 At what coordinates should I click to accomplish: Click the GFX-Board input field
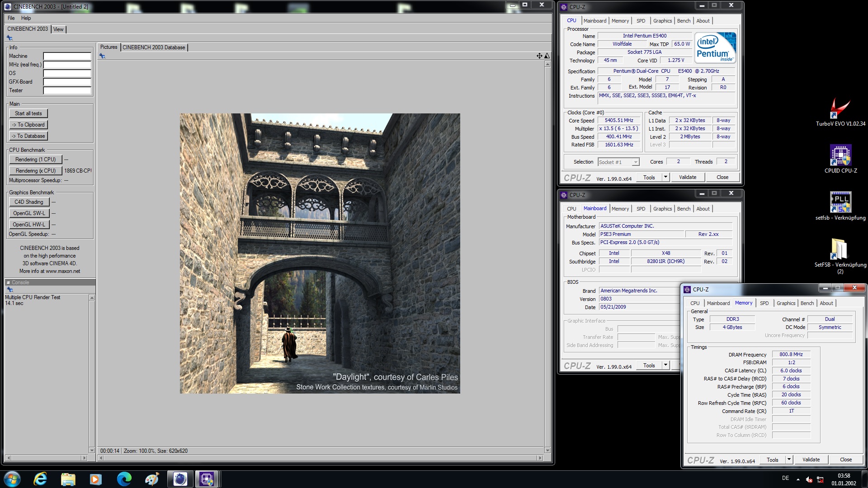(67, 82)
